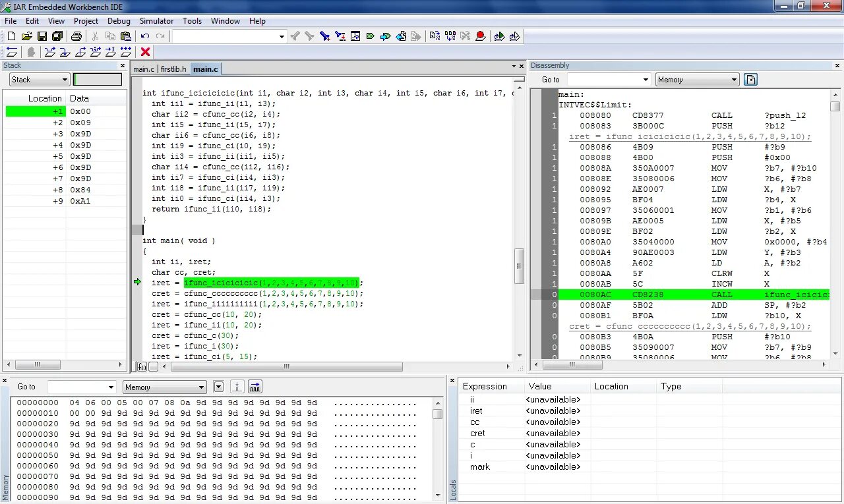Open the Help menu
The image size is (844, 504).
tap(257, 21)
